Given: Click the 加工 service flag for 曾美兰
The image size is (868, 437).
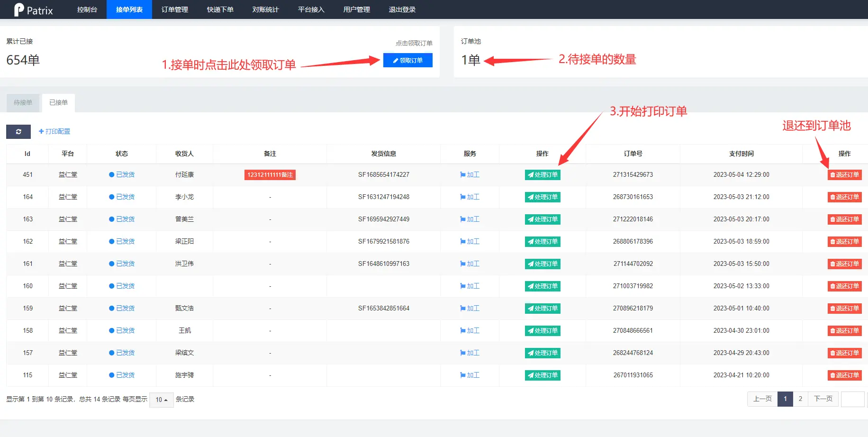Looking at the screenshot, I should [x=470, y=219].
